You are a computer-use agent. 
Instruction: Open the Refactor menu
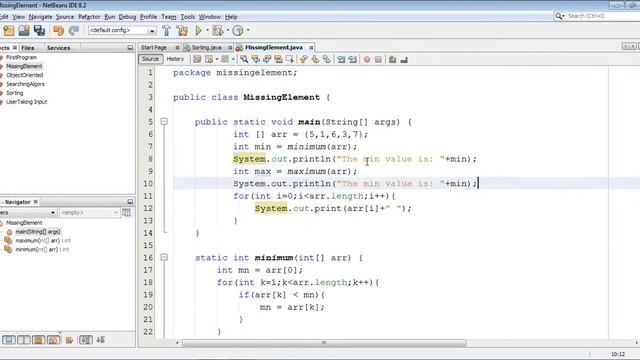click(x=89, y=17)
